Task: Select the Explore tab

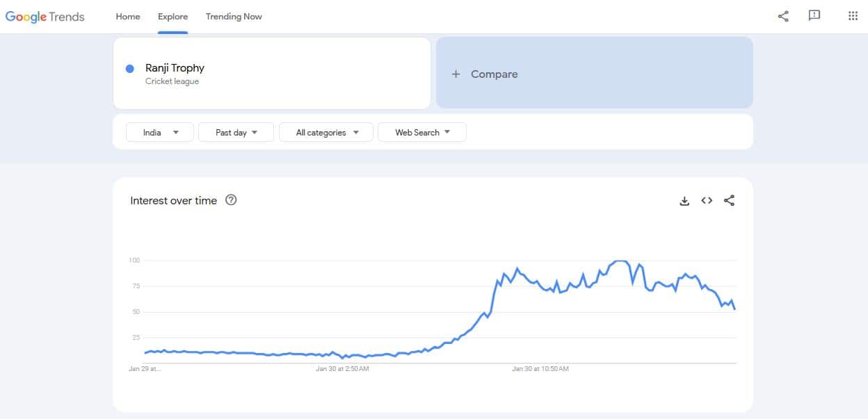Action: pyautogui.click(x=172, y=17)
